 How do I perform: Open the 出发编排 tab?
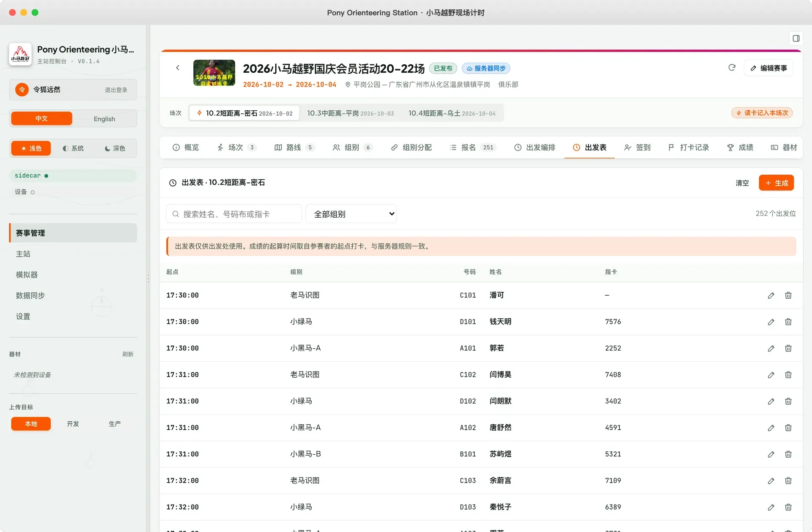tap(535, 147)
